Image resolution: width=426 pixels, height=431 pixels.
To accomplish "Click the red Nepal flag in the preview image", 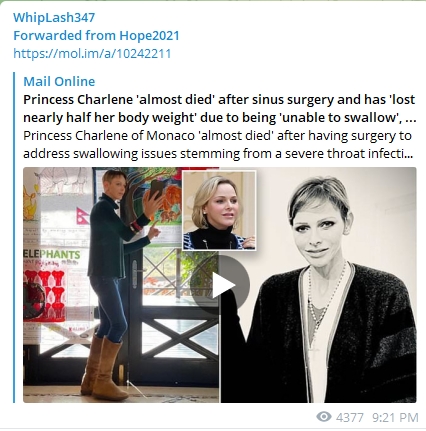I will click(82, 216).
